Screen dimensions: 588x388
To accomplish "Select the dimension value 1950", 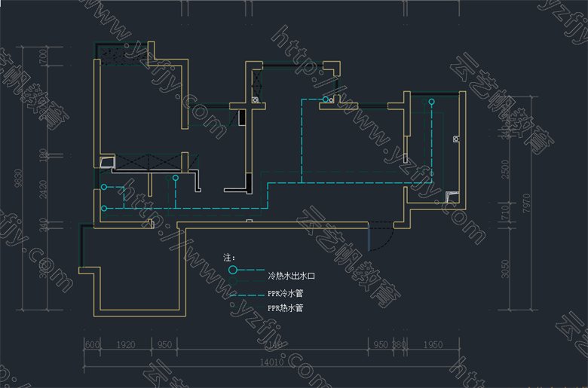I will 433,345.
